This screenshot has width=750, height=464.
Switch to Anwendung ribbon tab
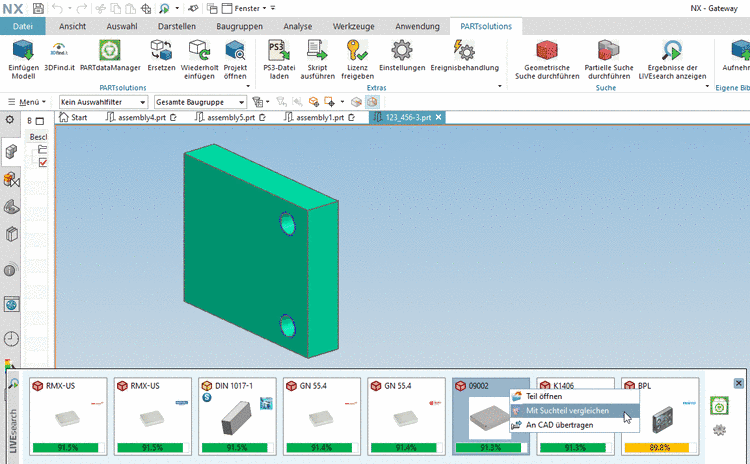click(417, 26)
